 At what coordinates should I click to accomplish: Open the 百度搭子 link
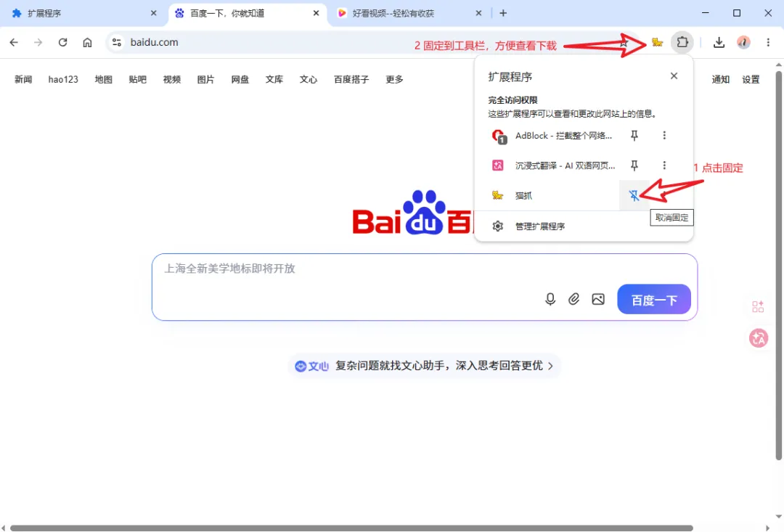coord(351,80)
